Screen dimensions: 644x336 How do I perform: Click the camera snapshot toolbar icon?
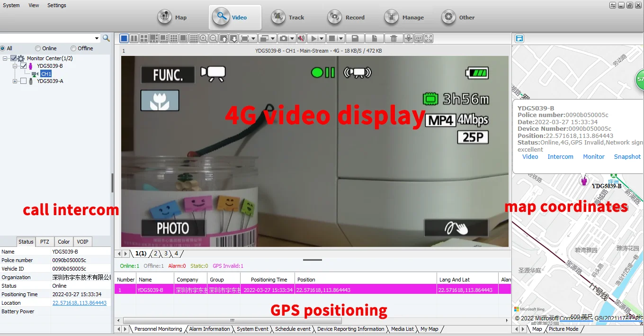[283, 38]
